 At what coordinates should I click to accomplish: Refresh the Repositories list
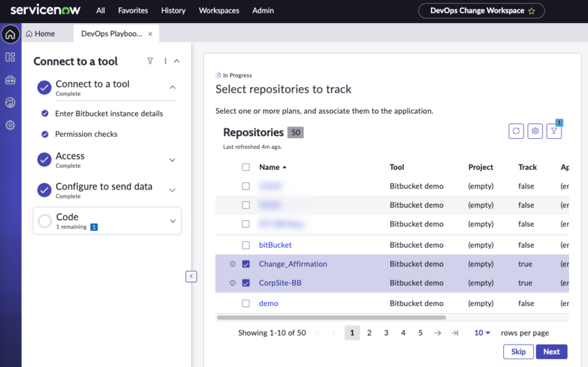click(x=516, y=131)
